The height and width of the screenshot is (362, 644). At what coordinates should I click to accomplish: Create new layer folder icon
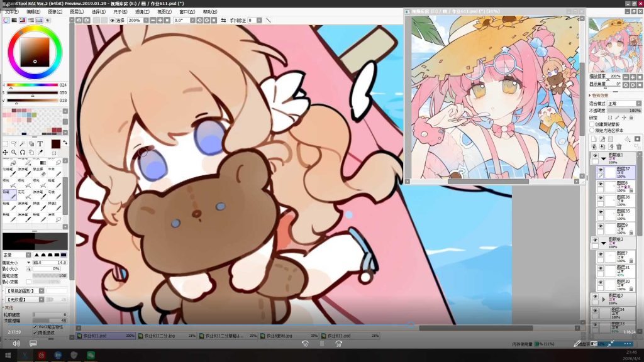[x=610, y=139]
